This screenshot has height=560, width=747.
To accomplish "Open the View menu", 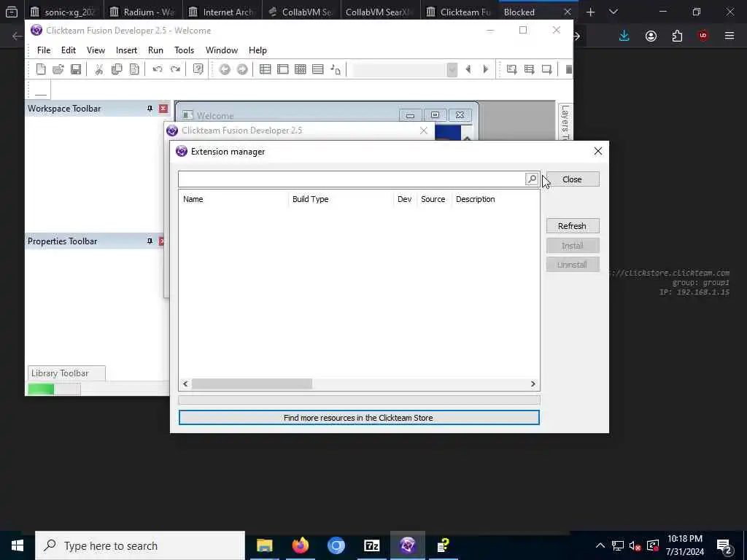I will tap(96, 50).
